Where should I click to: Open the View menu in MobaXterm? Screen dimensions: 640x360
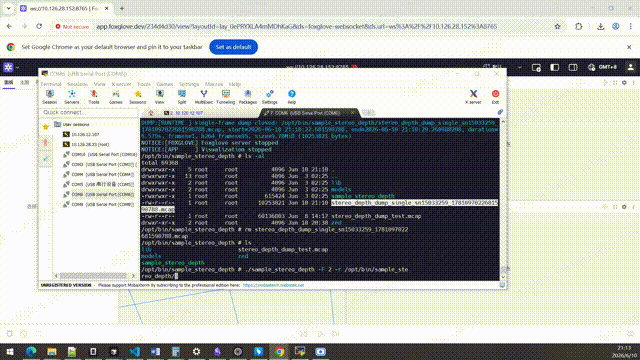pyautogui.click(x=100, y=84)
